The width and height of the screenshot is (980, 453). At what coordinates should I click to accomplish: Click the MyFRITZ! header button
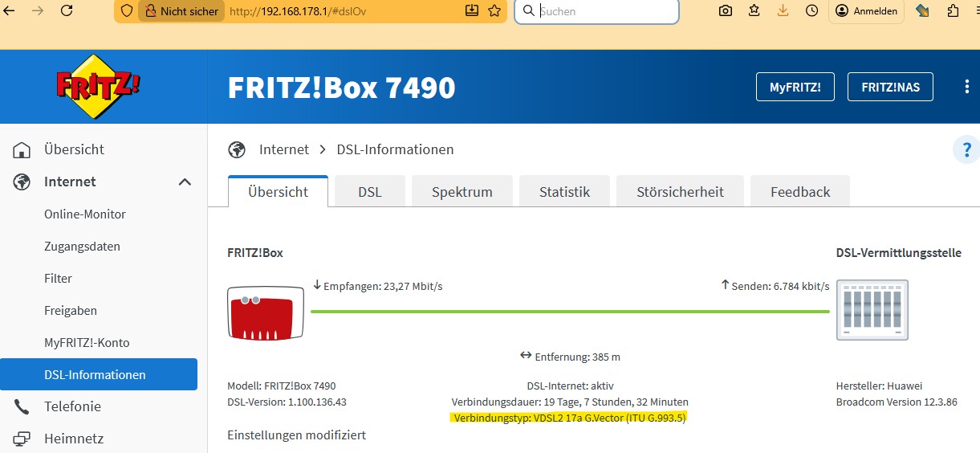pyautogui.click(x=795, y=87)
